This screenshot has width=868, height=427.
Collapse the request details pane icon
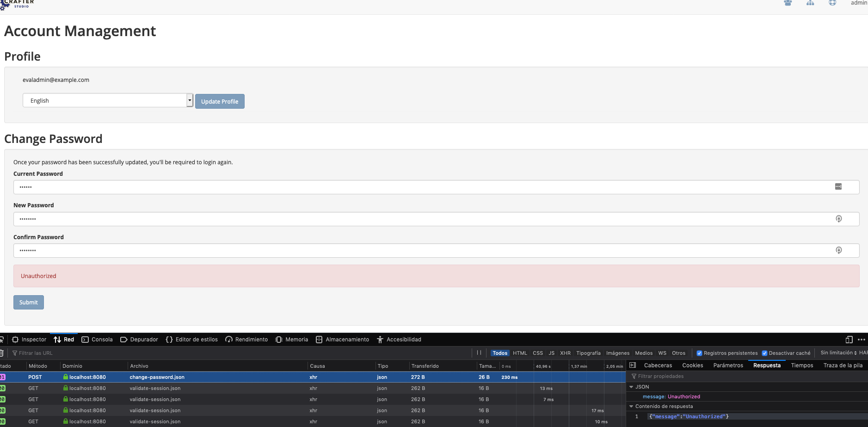tap(633, 365)
